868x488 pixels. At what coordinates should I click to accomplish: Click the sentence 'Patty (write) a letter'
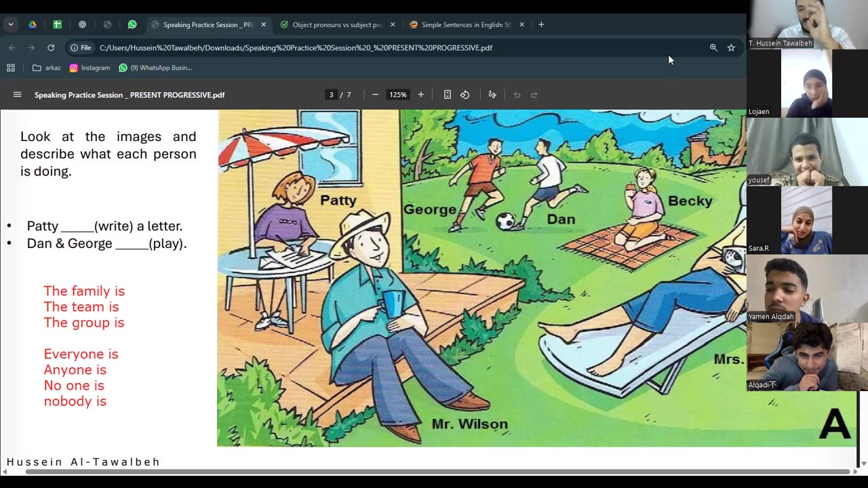(x=104, y=226)
